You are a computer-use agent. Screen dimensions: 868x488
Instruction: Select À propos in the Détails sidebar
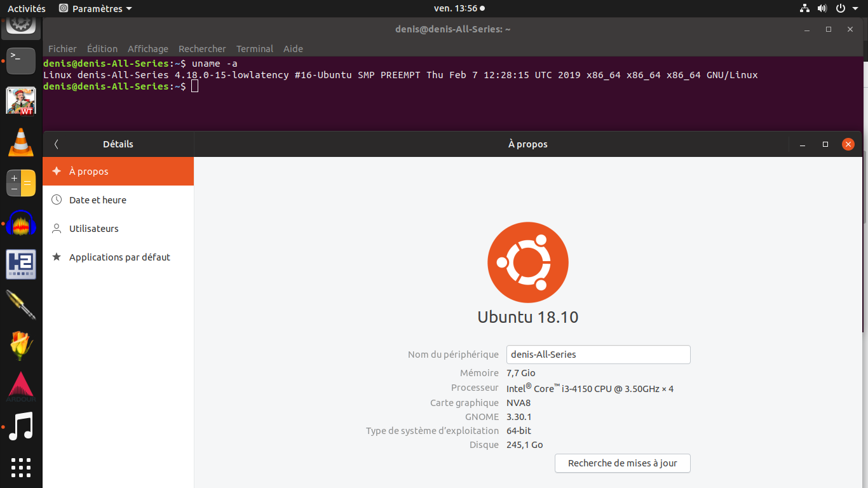118,172
